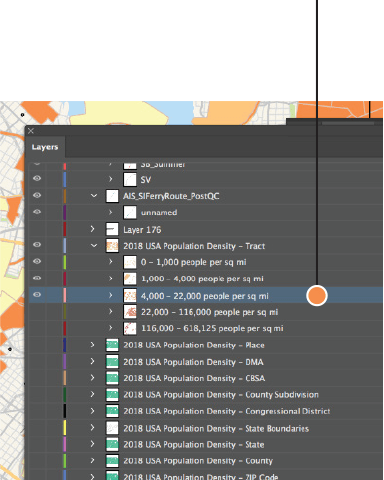The width and height of the screenshot is (384, 480).
Task: Click the Layer 176 thumbnail
Action: pos(112,229)
